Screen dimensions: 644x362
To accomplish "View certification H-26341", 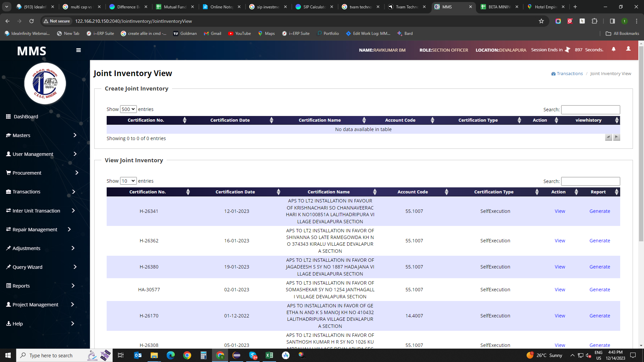I will (x=560, y=211).
